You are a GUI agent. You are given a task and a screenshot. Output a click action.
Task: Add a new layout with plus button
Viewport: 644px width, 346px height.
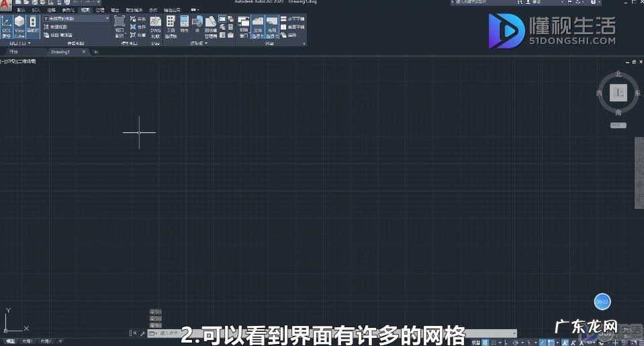point(60,341)
